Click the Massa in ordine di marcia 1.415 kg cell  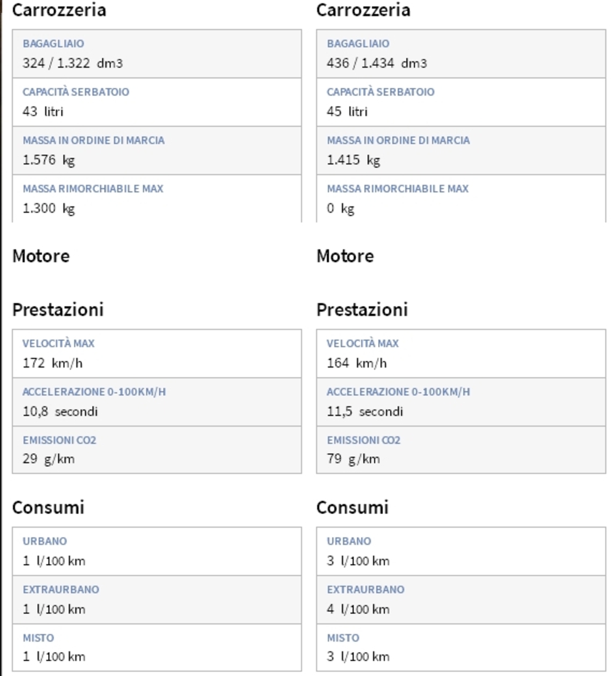[461, 150]
